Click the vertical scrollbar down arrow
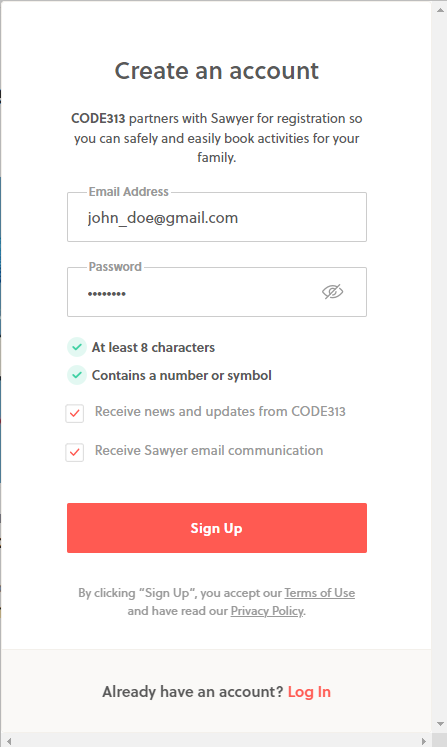Viewport: 447px width, 747px height. point(440,724)
